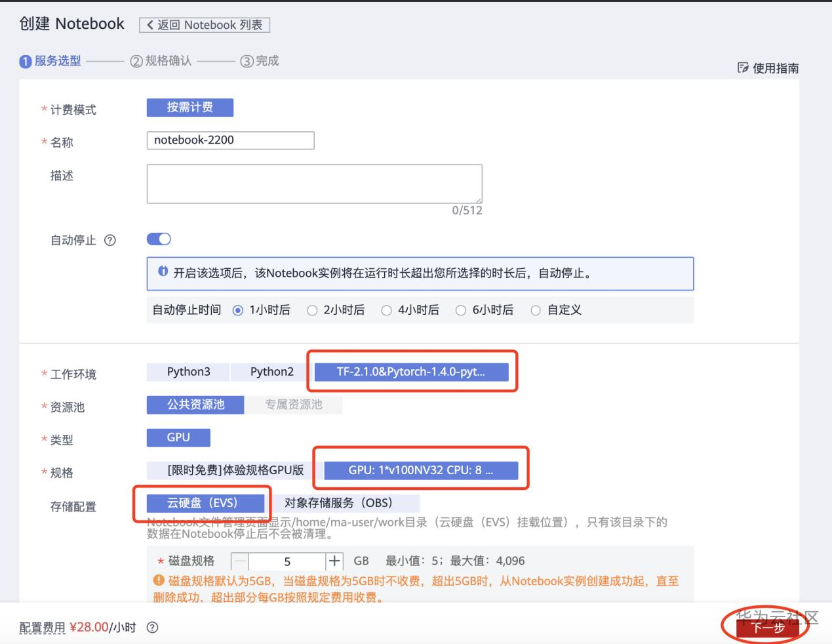Viewport: 832px width, 644px height.
Task: Select the Python3 work environment
Action: [x=188, y=372]
